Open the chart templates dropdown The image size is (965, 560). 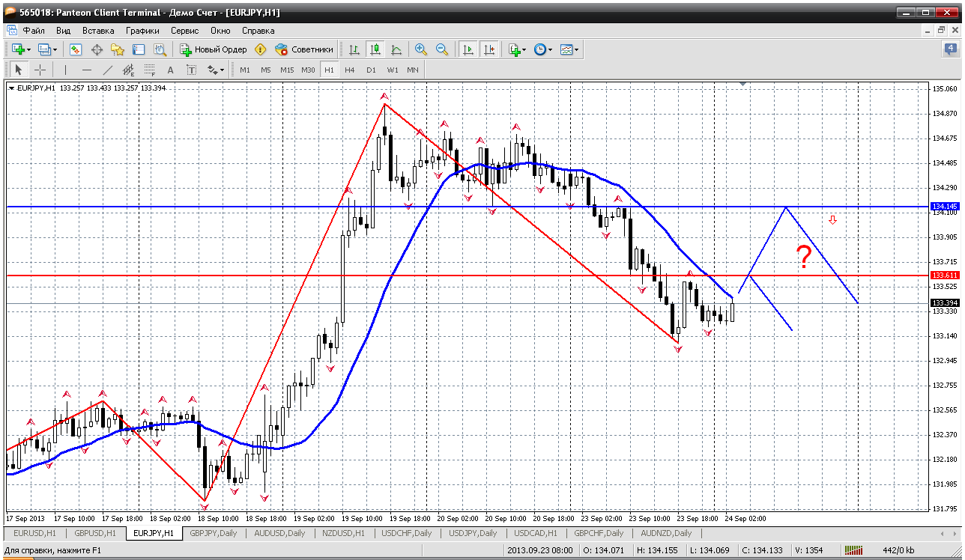point(569,49)
